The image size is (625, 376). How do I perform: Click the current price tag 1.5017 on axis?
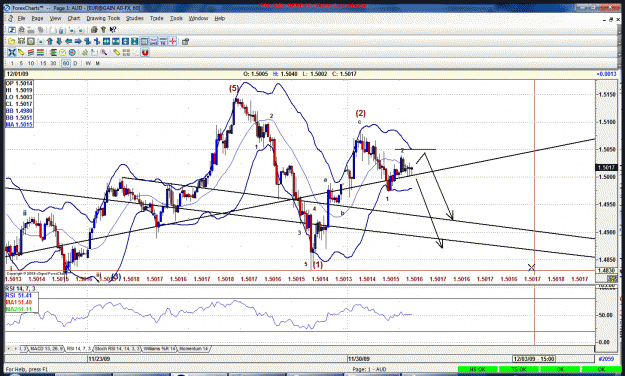click(606, 167)
